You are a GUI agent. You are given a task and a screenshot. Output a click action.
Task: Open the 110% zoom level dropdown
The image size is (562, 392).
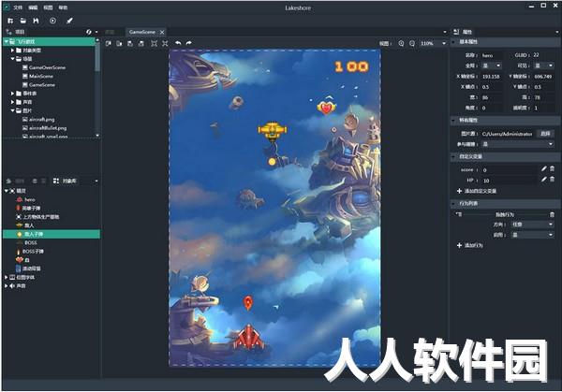click(x=433, y=43)
